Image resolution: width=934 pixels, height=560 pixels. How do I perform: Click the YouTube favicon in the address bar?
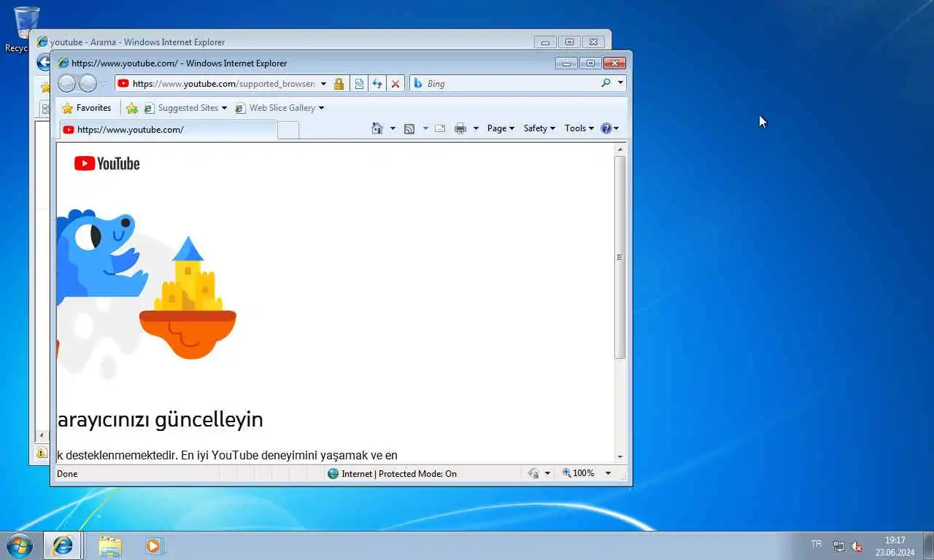(123, 84)
